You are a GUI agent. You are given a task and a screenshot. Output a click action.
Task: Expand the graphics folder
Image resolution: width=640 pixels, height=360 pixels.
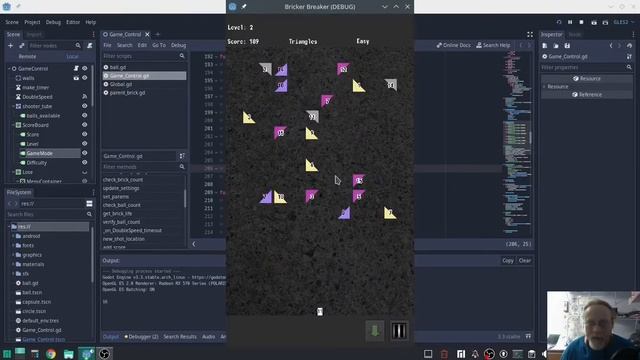pyautogui.click(x=13, y=255)
